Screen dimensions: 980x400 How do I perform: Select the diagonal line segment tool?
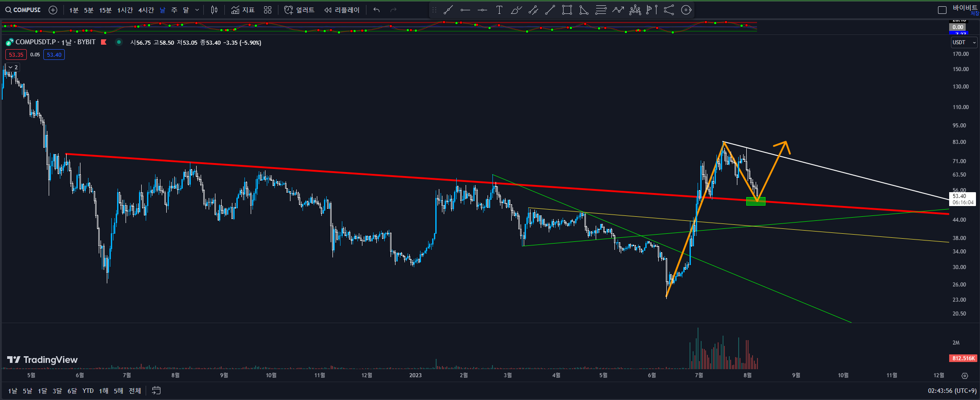tap(550, 10)
